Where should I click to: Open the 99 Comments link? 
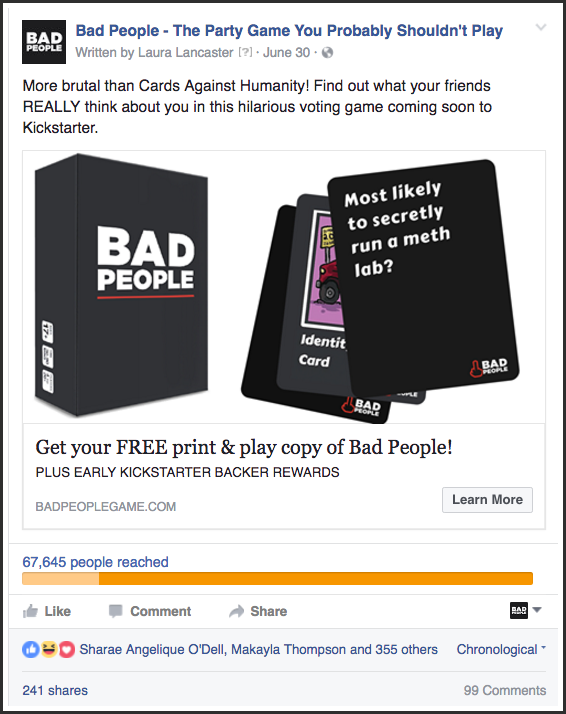(505, 690)
